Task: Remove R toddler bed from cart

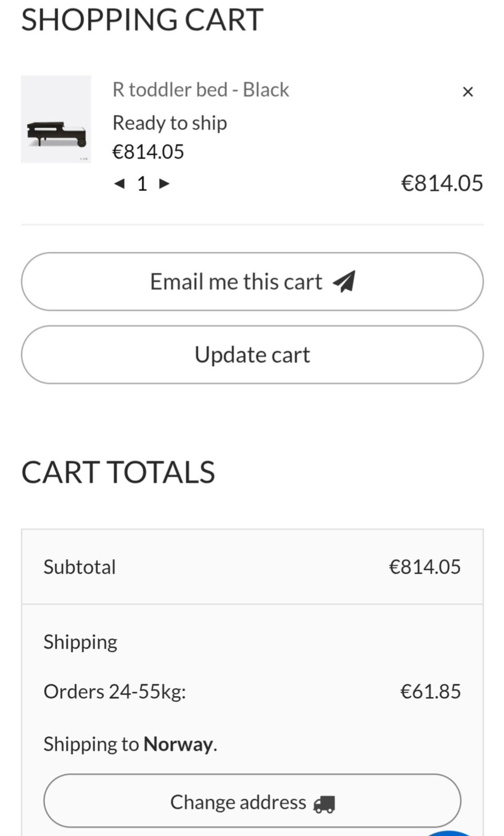Action: click(x=467, y=92)
